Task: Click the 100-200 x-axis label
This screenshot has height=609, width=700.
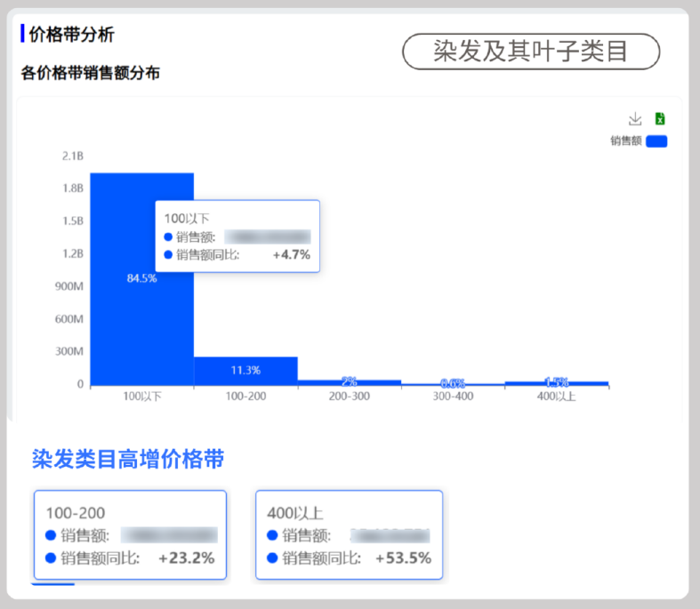Action: tap(245, 397)
